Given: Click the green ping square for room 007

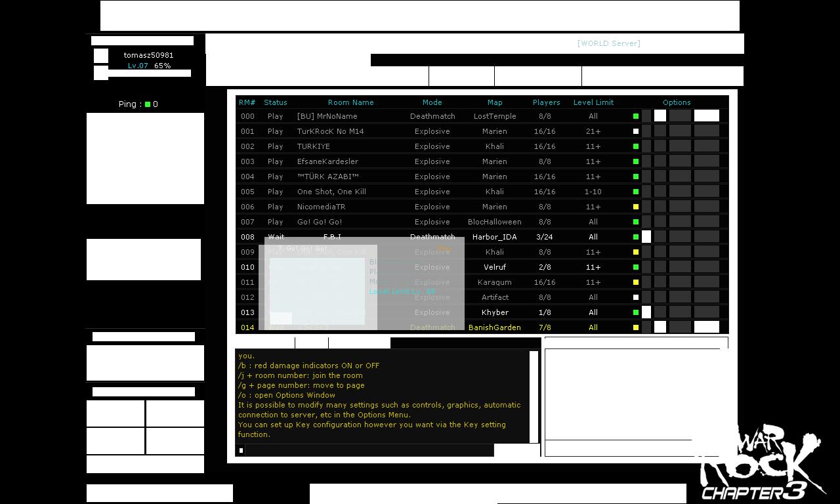Looking at the screenshot, I should [636, 222].
